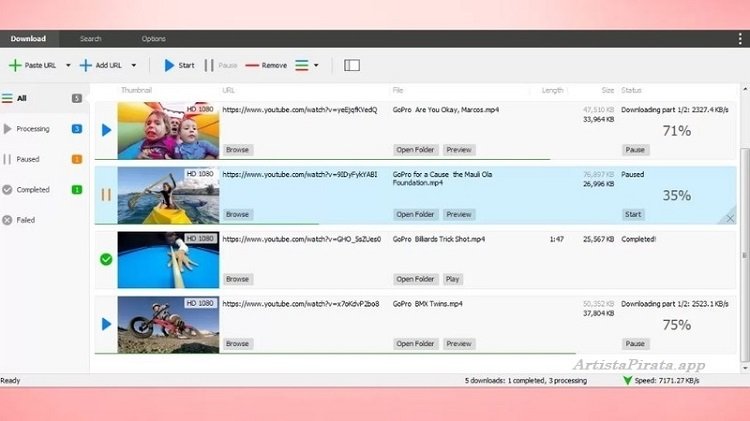This screenshot has width=750, height=421.
Task: Click the blue Add URL plus icon
Action: (86, 65)
